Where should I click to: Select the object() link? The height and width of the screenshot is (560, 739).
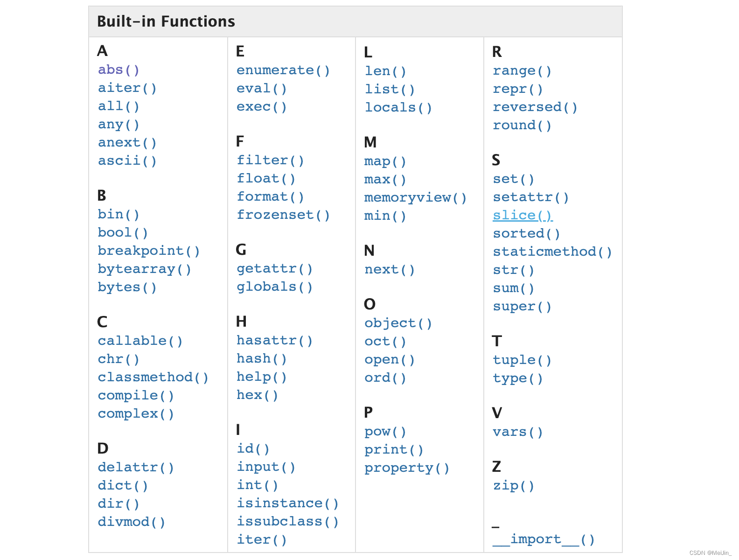(398, 323)
